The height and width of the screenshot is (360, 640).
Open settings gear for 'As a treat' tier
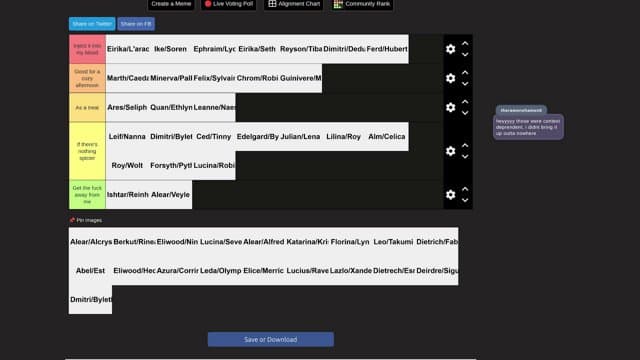pyautogui.click(x=450, y=107)
